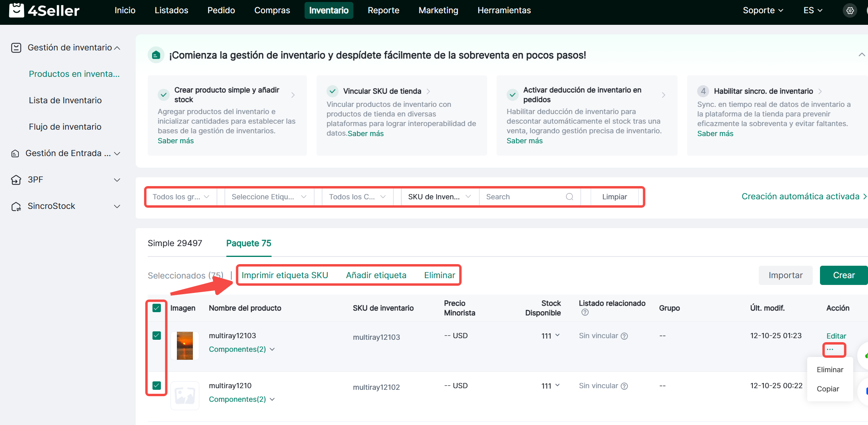Open the Seleccione Etiqu... tag dropdown
The height and width of the screenshot is (425, 868).
269,196
